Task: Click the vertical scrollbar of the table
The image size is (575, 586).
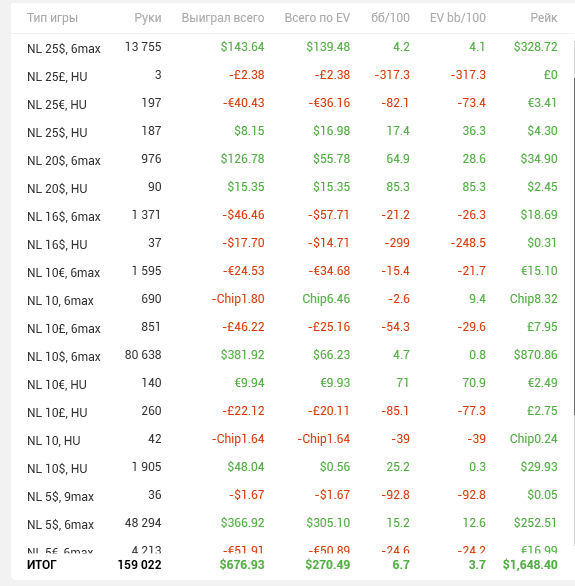Action: pos(574,247)
